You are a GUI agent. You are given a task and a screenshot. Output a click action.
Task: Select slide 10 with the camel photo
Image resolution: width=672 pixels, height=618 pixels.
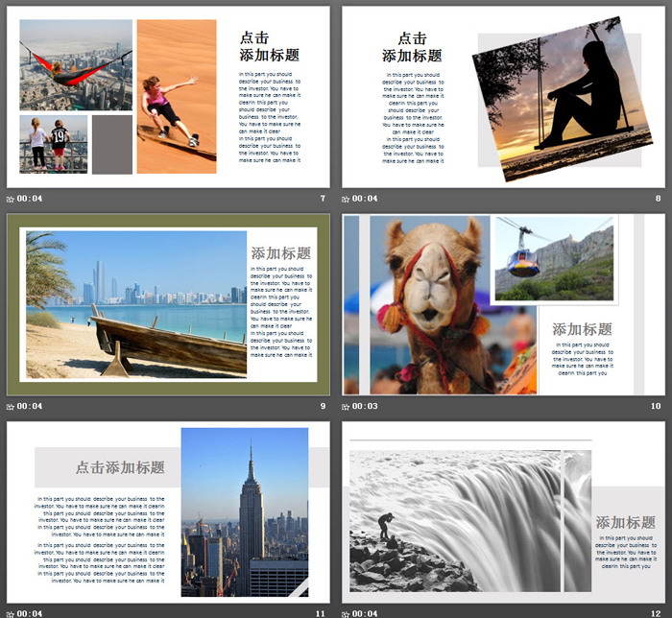click(503, 304)
